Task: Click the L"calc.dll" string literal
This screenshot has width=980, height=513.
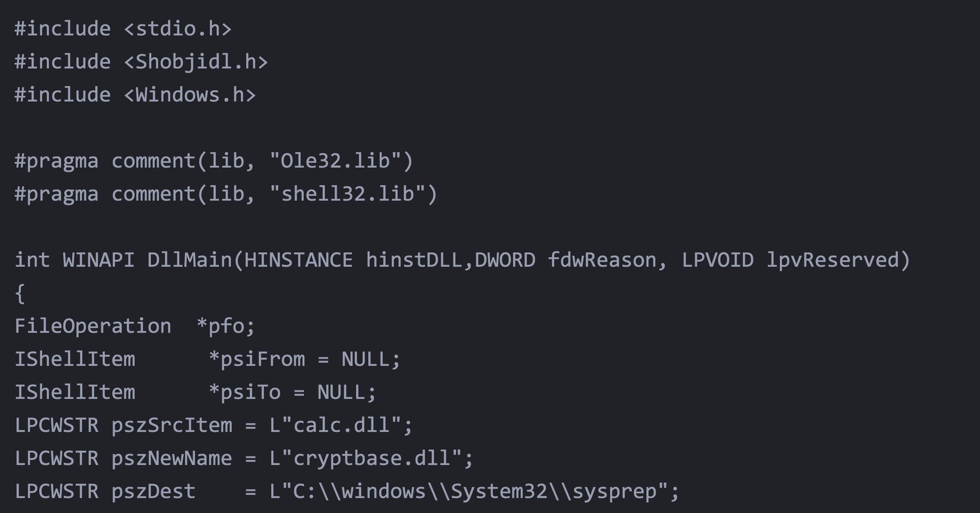Action: [335, 425]
